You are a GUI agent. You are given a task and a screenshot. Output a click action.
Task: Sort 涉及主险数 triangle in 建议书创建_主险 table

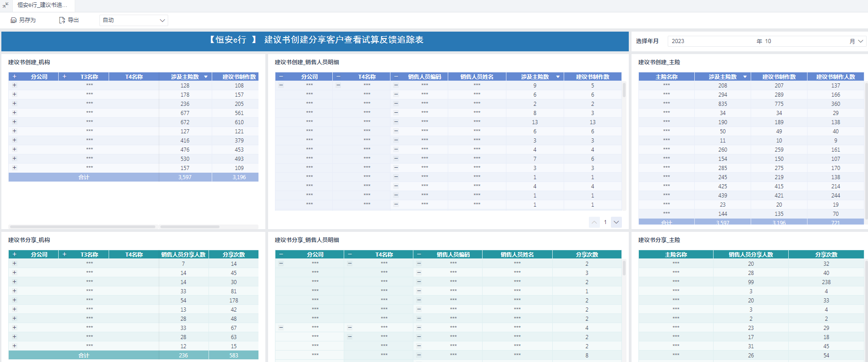pos(745,77)
